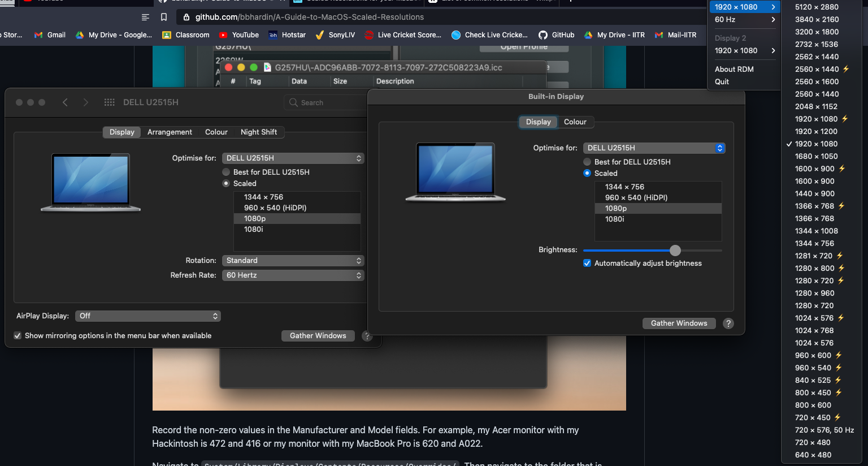Viewport: 868px width, 466px height.
Task: Open YouTube from the bookmarks bar
Action: pyautogui.click(x=238, y=34)
